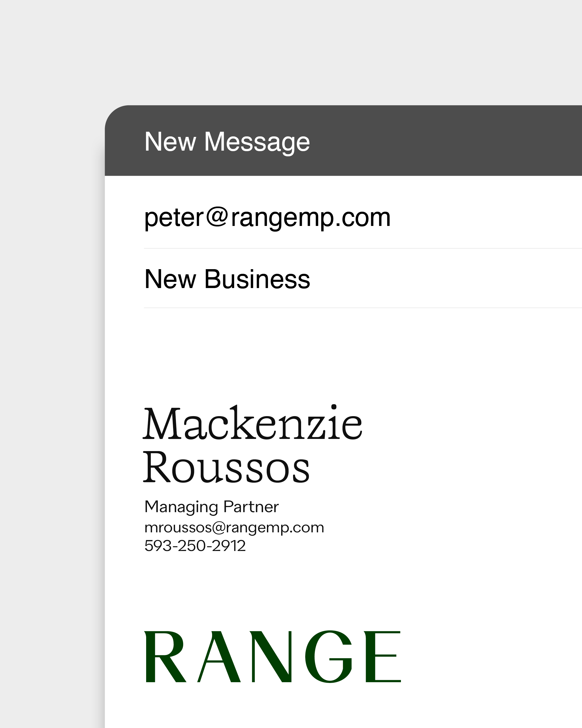Click the green RANGE logo
This screenshot has width=582, height=728.
pyautogui.click(x=272, y=656)
